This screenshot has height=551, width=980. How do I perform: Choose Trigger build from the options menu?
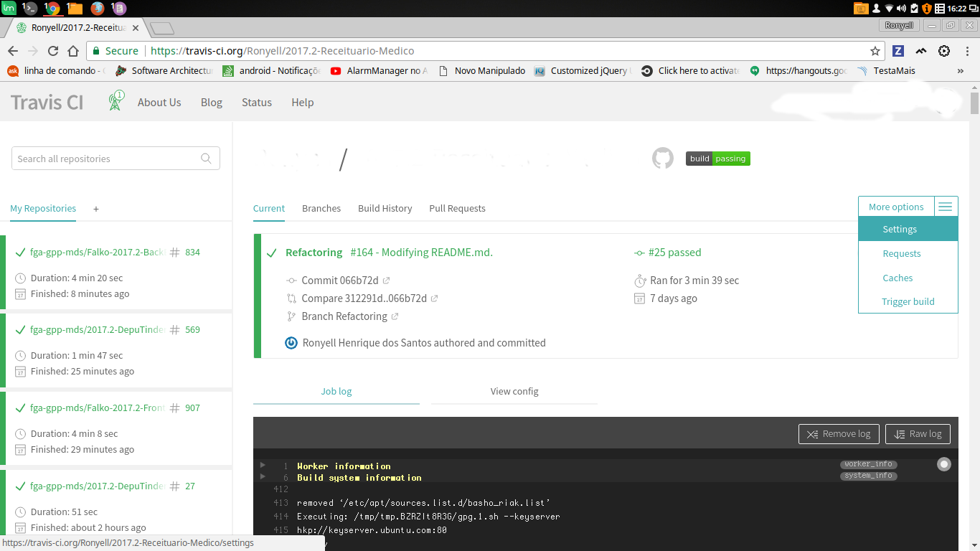pyautogui.click(x=908, y=301)
